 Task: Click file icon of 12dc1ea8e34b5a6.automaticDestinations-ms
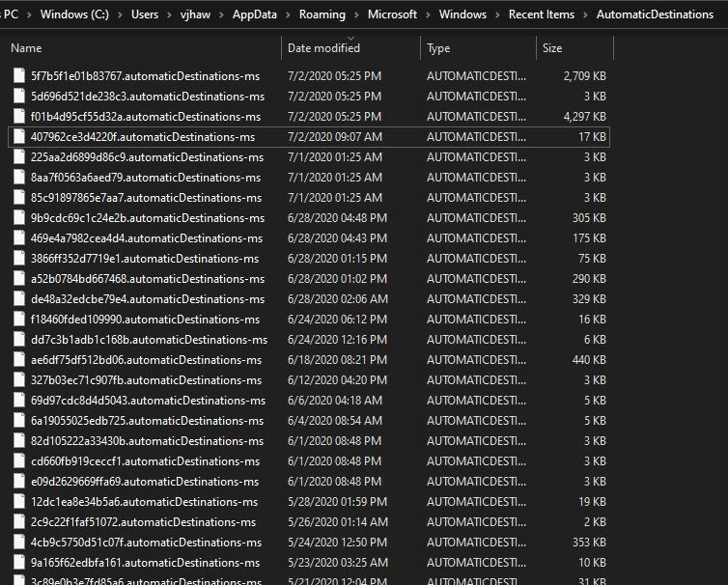coord(19,501)
